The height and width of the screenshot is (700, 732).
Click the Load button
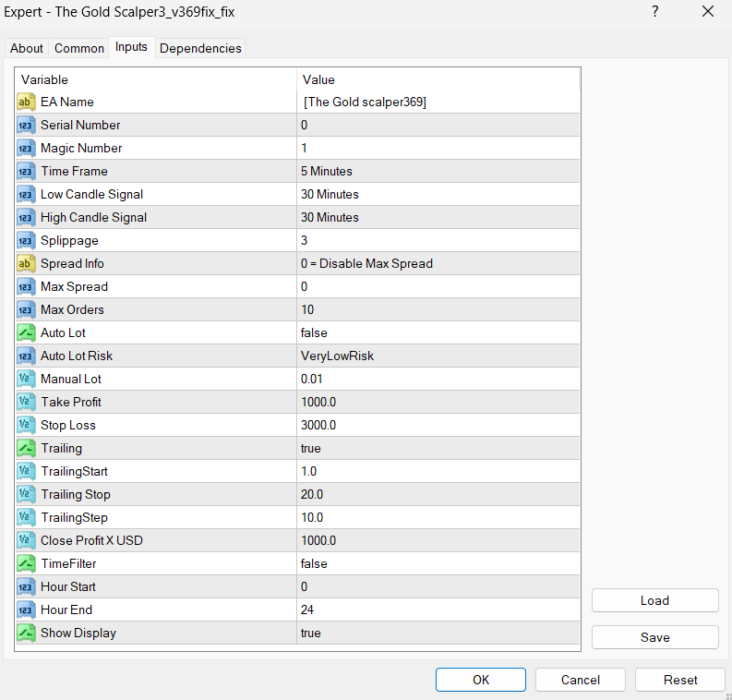[x=654, y=600]
